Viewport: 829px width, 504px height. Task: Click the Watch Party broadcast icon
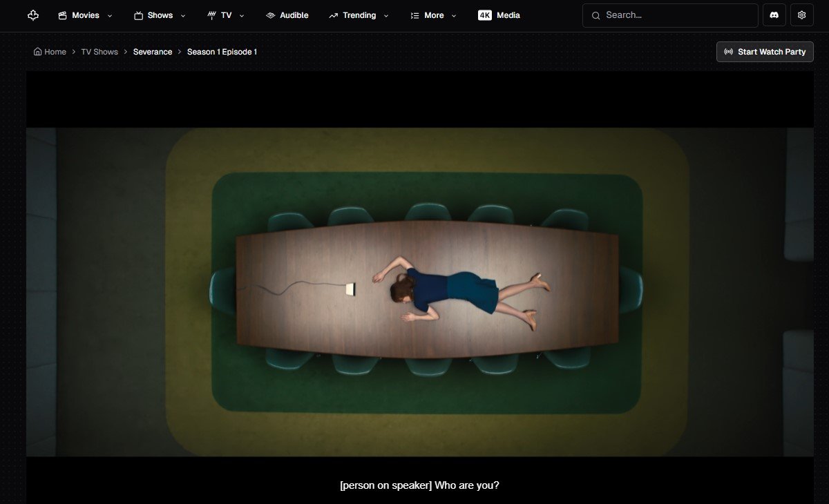point(729,52)
